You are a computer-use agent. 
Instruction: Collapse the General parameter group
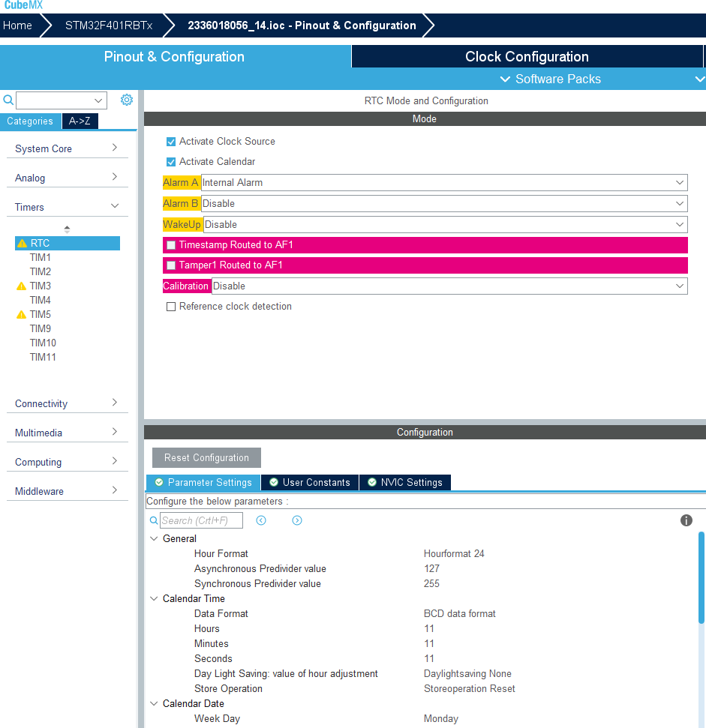[x=154, y=538]
